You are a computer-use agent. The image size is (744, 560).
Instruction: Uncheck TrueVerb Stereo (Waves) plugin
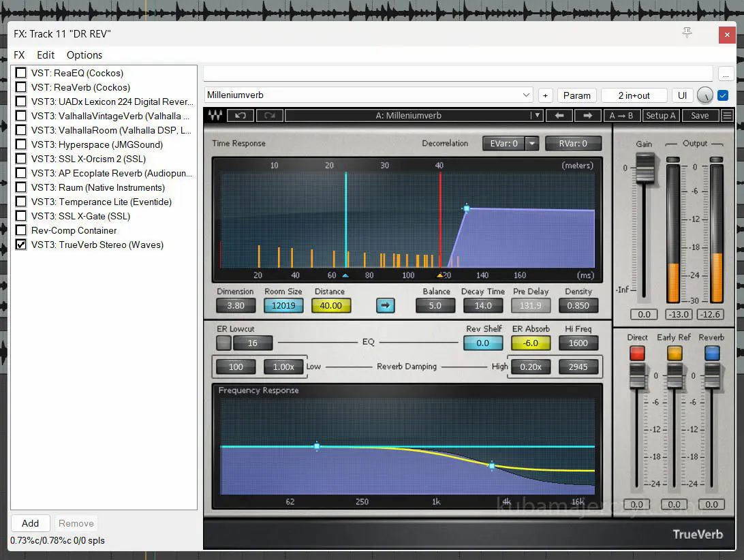(21, 245)
